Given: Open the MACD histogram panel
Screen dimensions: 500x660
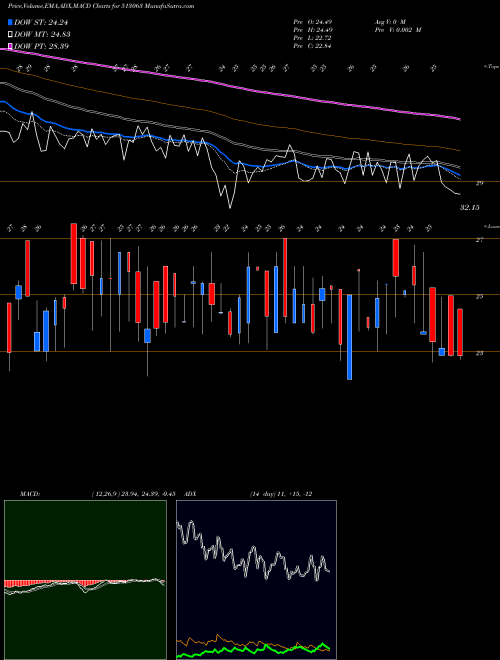Looking at the screenshot, I should pyautogui.click(x=85, y=580).
